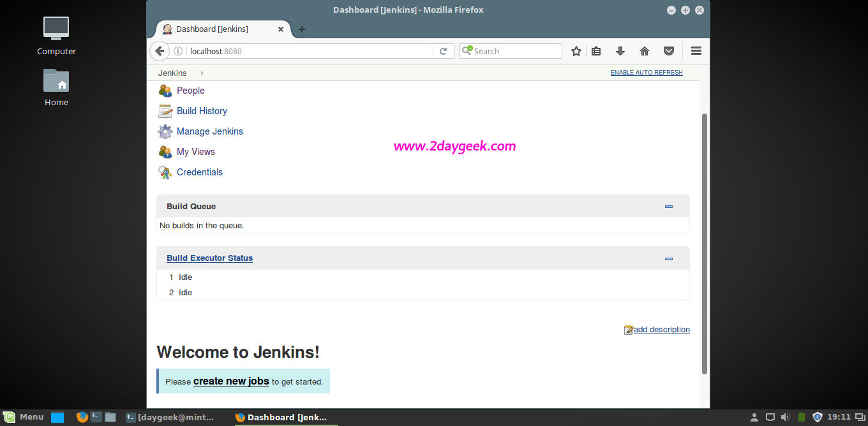Click the Credentials keys icon
This screenshot has width=868, height=426.
point(165,172)
